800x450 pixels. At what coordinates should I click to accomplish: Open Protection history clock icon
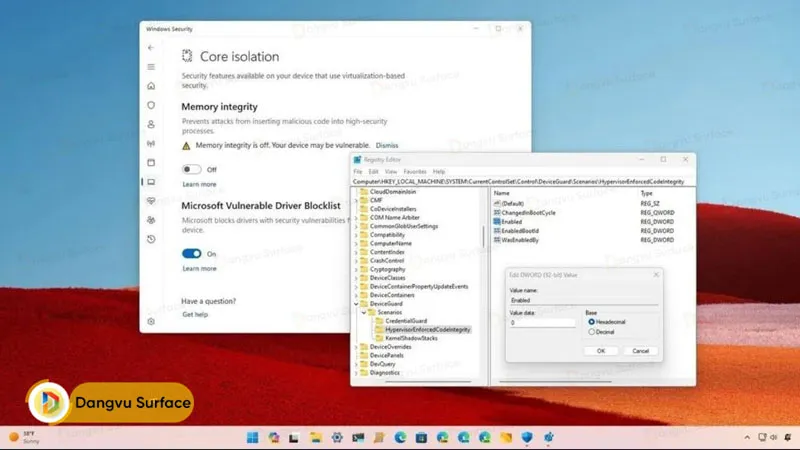coord(151,239)
